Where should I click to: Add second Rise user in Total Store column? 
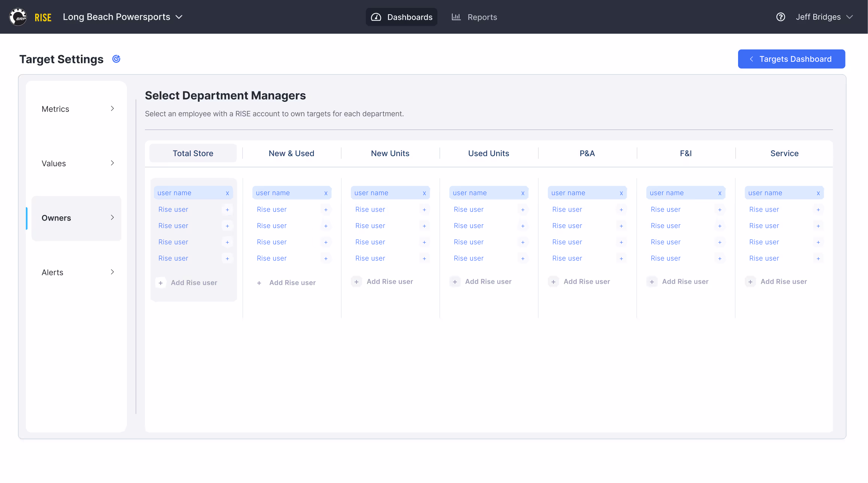(x=227, y=226)
